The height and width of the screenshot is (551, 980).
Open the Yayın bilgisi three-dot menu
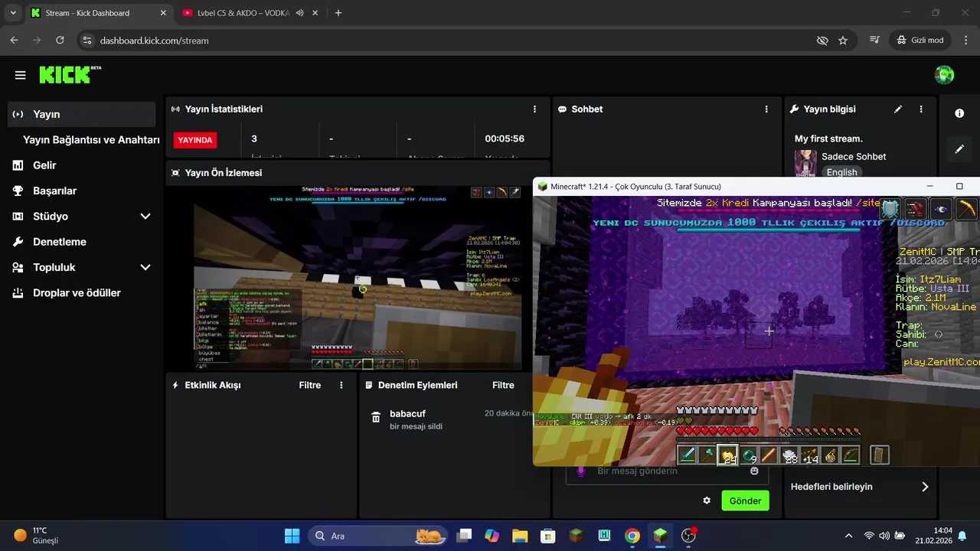click(x=921, y=109)
